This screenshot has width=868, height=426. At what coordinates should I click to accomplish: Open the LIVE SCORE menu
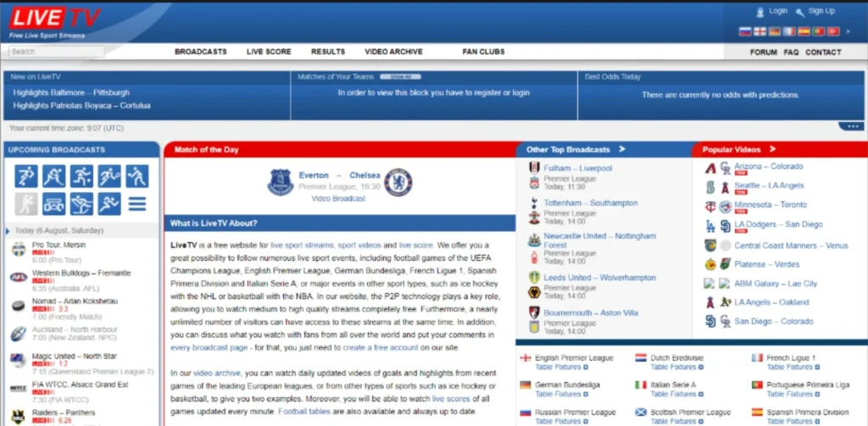pyautogui.click(x=269, y=52)
